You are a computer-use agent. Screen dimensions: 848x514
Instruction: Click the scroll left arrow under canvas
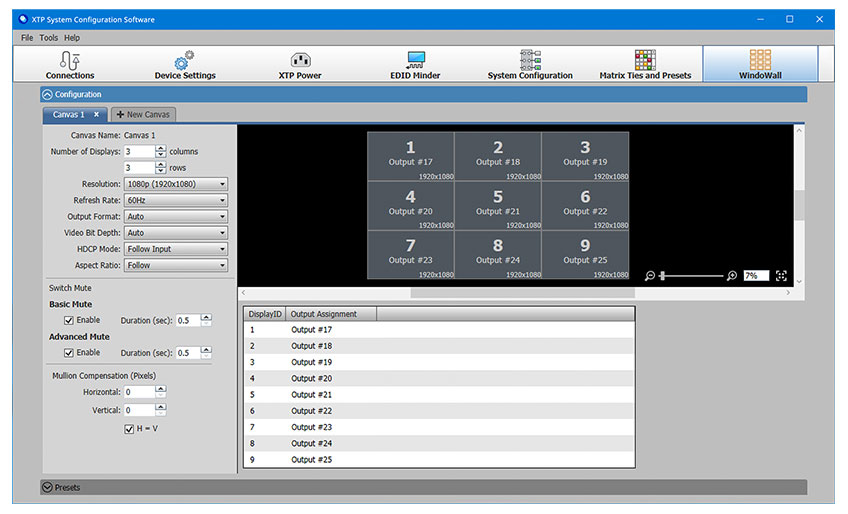[243, 293]
